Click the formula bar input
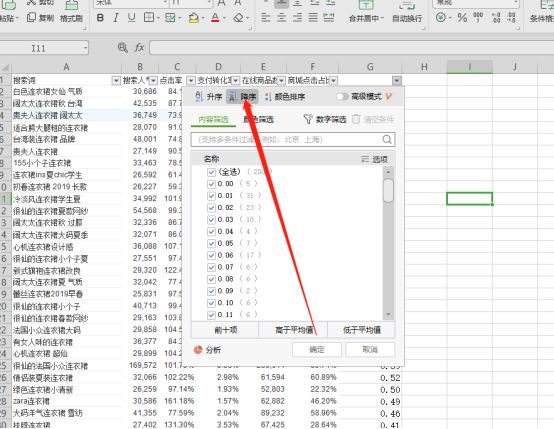 pos(352,48)
